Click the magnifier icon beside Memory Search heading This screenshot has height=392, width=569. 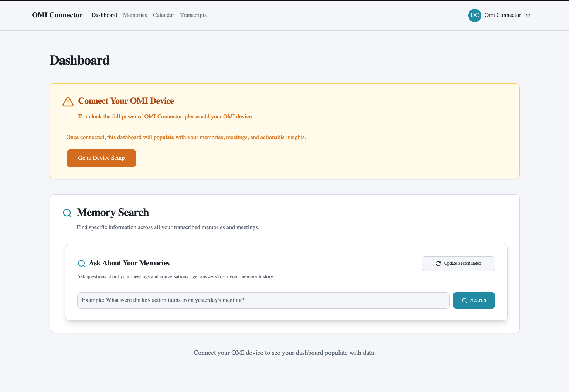67,213
